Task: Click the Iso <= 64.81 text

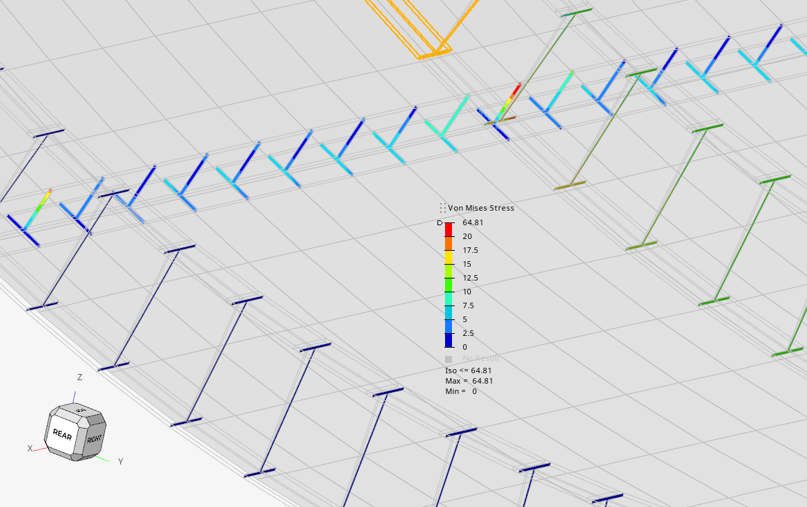Action: (468, 370)
